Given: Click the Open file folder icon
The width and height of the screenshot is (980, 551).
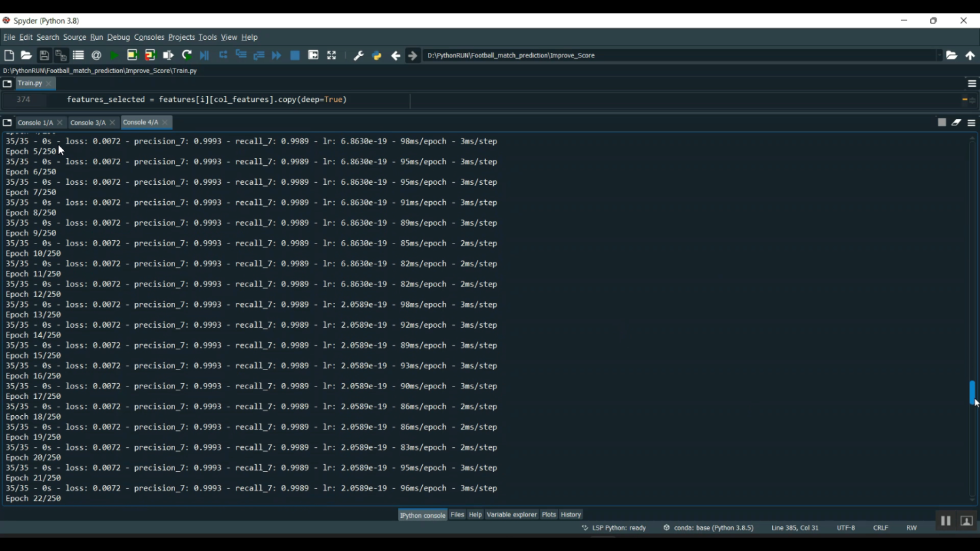Looking at the screenshot, I should pyautogui.click(x=26, y=56).
